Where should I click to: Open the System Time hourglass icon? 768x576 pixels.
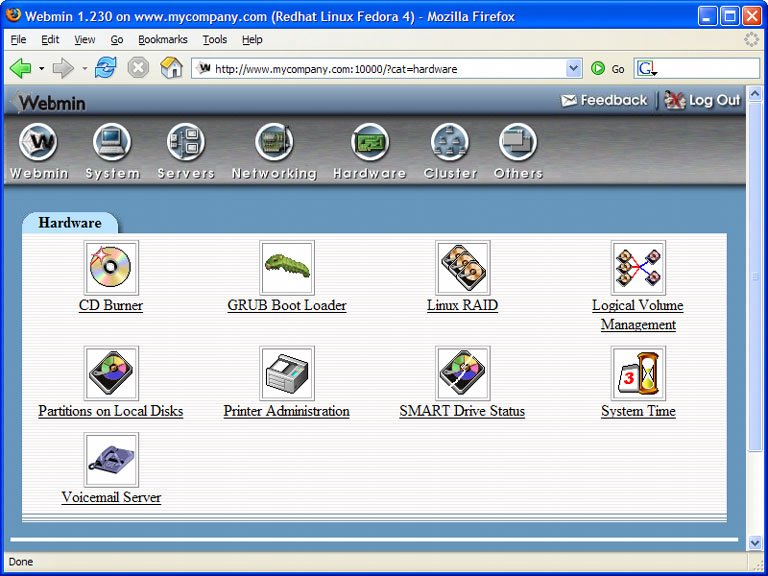click(638, 373)
